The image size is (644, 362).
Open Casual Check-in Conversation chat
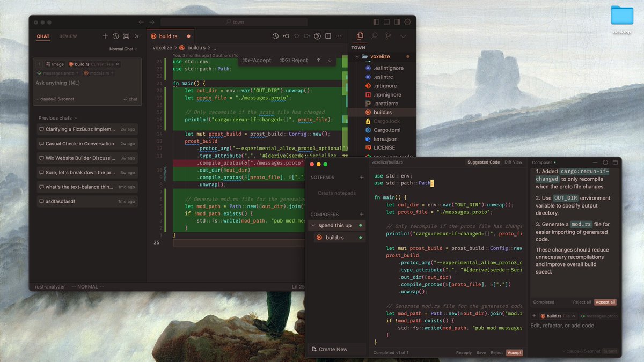pyautogui.click(x=87, y=144)
